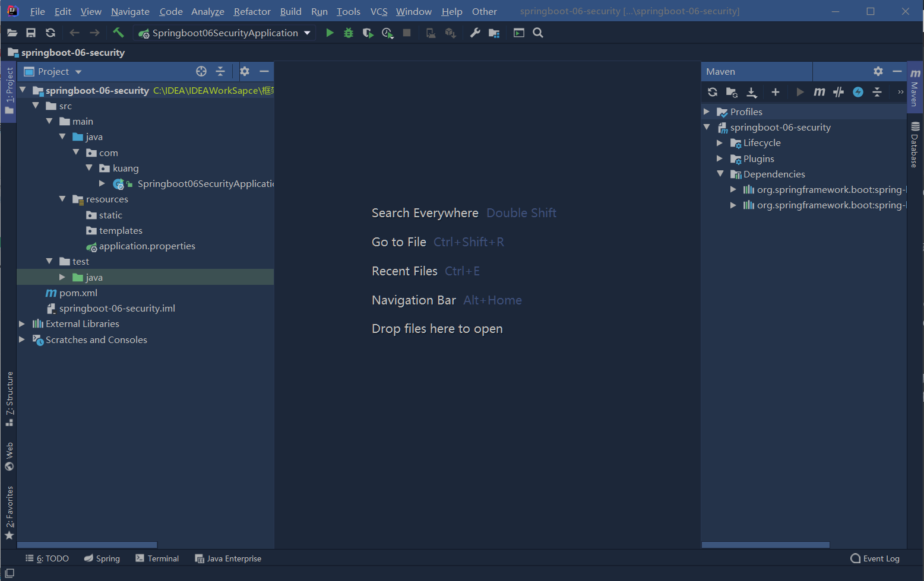924x581 pixels.
Task: Click Run with Coverage icon
Action: point(368,33)
